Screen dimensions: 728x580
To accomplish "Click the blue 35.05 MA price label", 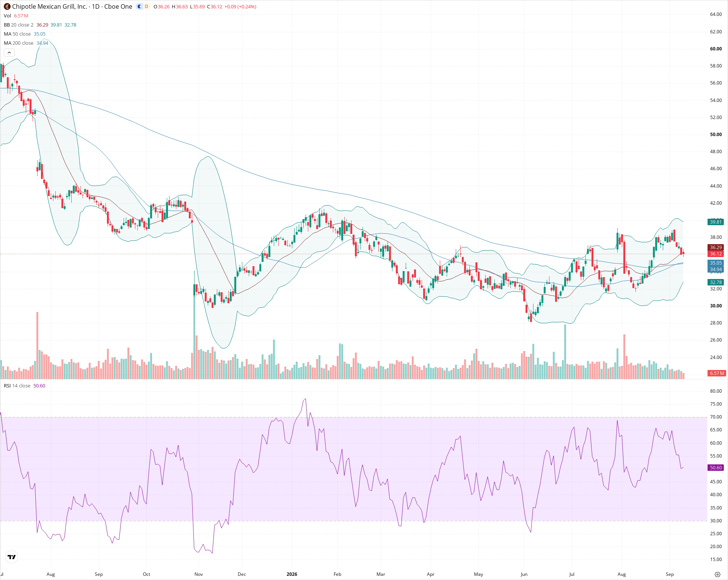I will [x=716, y=263].
